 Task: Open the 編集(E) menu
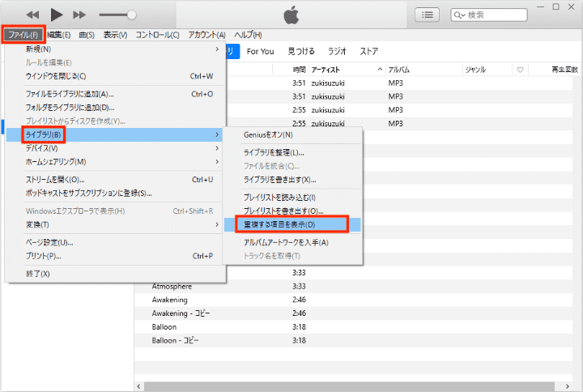59,35
